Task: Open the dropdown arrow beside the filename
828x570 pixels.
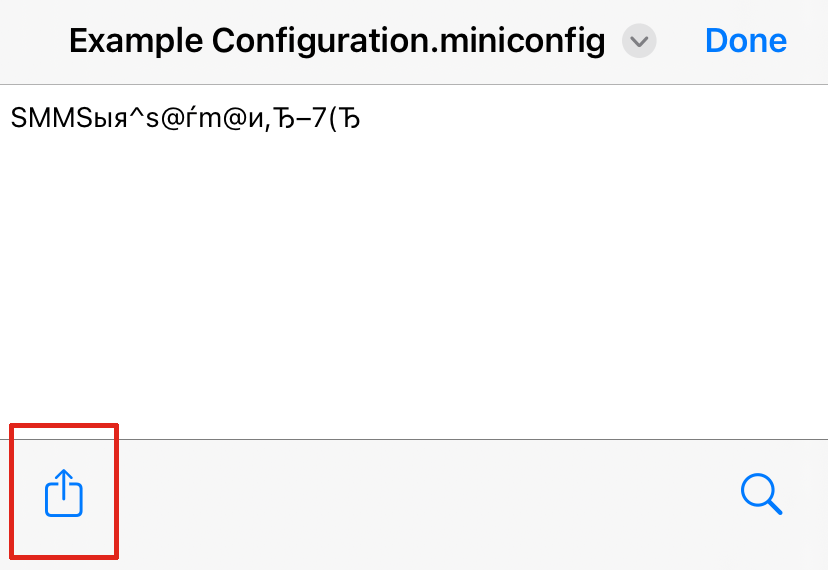Action: [639, 42]
